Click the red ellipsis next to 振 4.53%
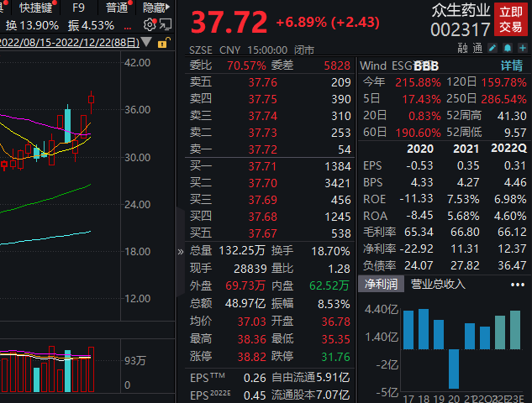The width and height of the screenshot is (532, 403). pyautogui.click(x=128, y=27)
